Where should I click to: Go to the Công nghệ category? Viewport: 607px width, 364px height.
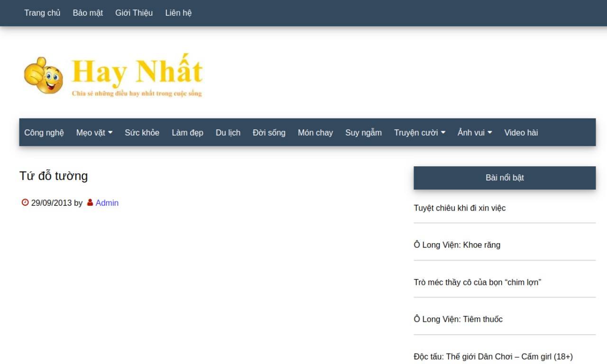click(44, 133)
